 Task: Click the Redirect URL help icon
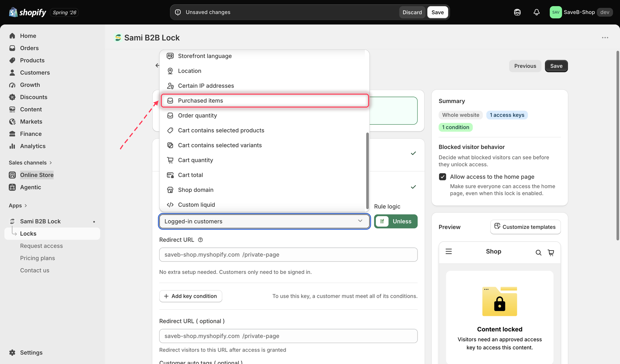click(x=200, y=240)
